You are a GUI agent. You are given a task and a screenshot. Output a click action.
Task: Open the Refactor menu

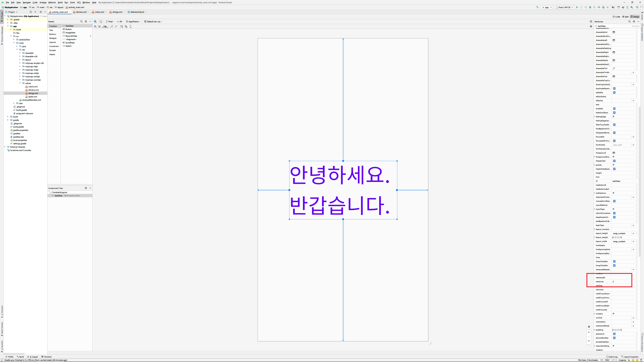(52, 3)
